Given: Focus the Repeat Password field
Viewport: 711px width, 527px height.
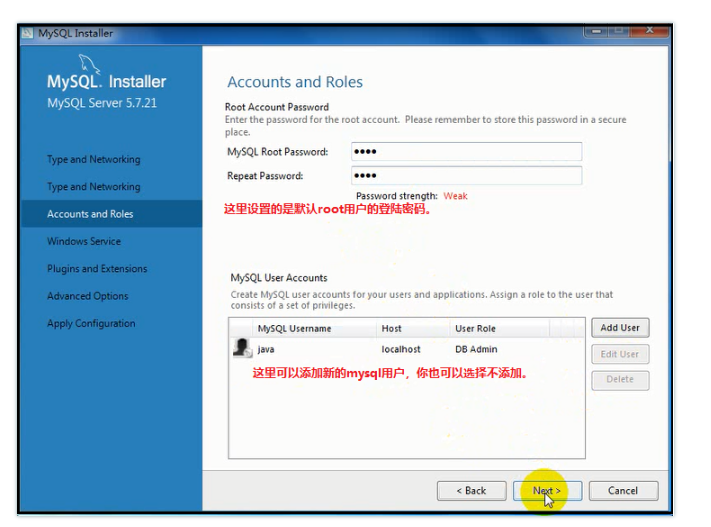Looking at the screenshot, I should pos(466,176).
